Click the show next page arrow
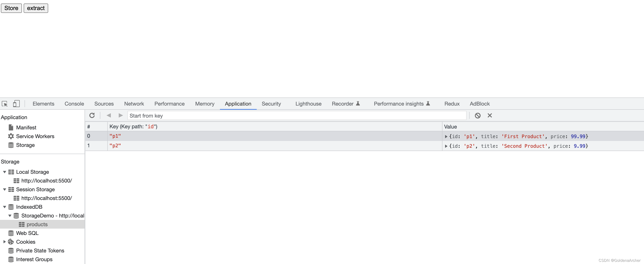 click(x=120, y=115)
